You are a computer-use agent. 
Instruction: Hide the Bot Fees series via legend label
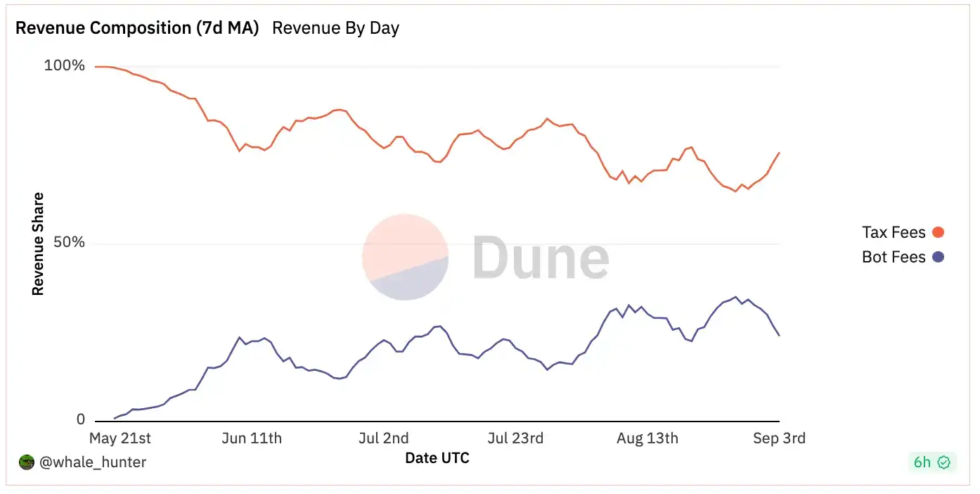894,257
